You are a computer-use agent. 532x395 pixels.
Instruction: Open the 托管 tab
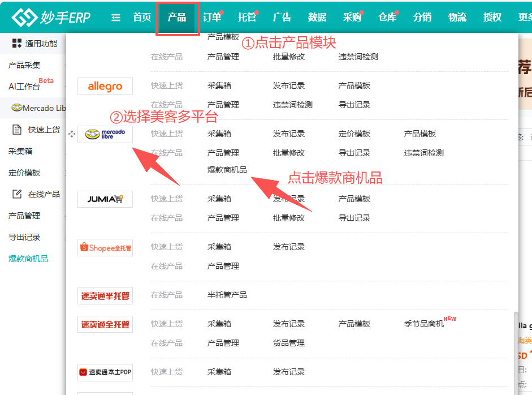pos(247,17)
